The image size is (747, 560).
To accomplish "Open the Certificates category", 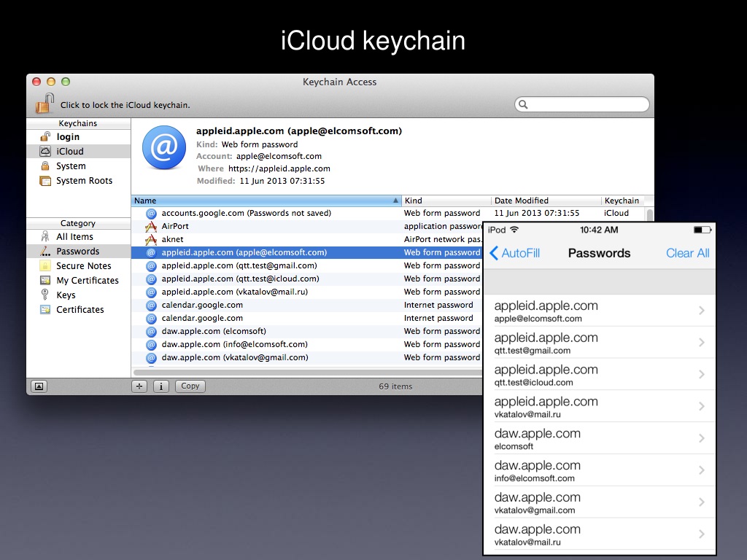I will click(x=79, y=309).
